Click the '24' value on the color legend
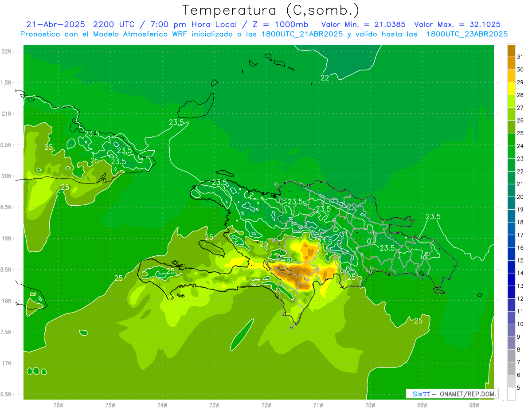This screenshot has height=411, width=532. tap(520, 146)
